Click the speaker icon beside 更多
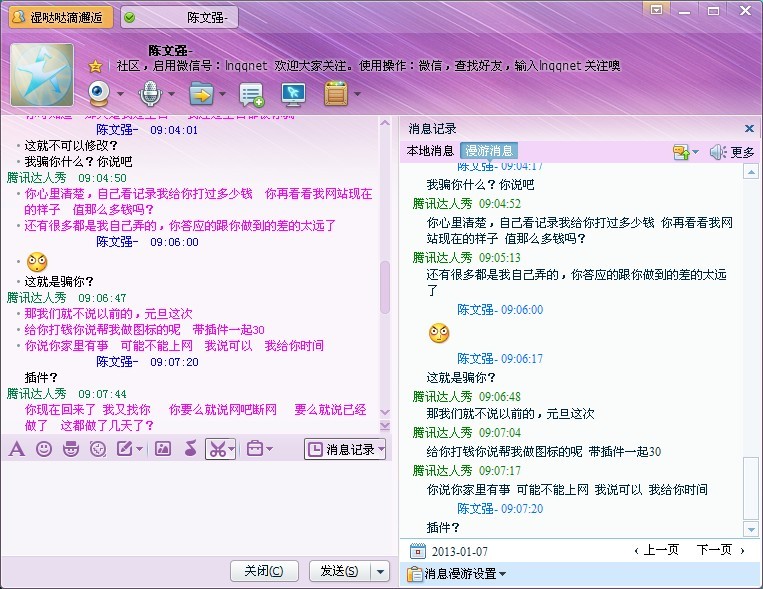This screenshot has width=763, height=589. click(x=718, y=152)
